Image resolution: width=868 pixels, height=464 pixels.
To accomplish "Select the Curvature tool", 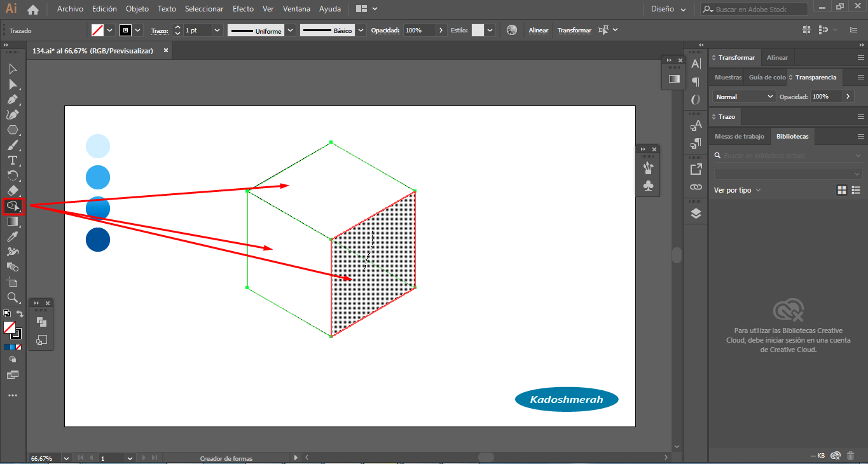I will [x=13, y=114].
